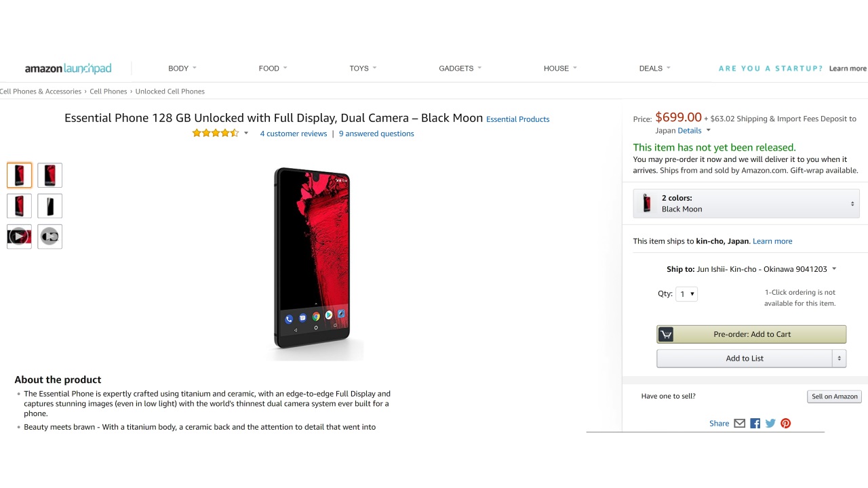Click the Amazon Launchpad logo
The width and height of the screenshot is (868, 488).
[x=68, y=68]
